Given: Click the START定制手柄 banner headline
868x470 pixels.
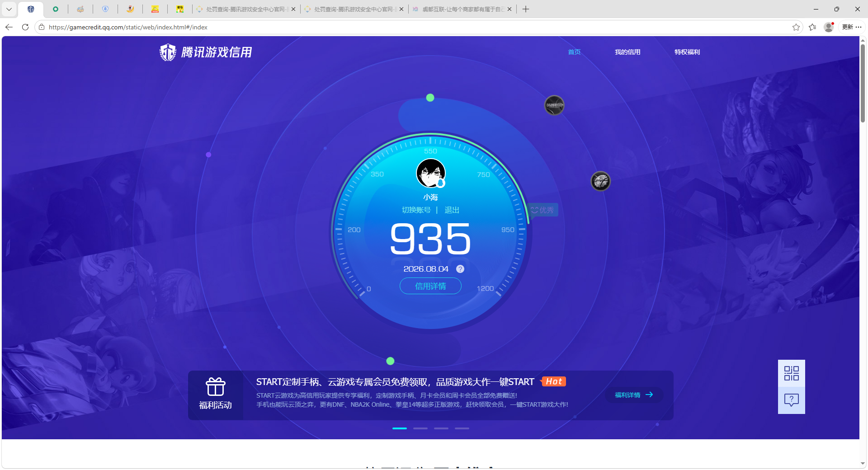Looking at the screenshot, I should coord(395,382).
